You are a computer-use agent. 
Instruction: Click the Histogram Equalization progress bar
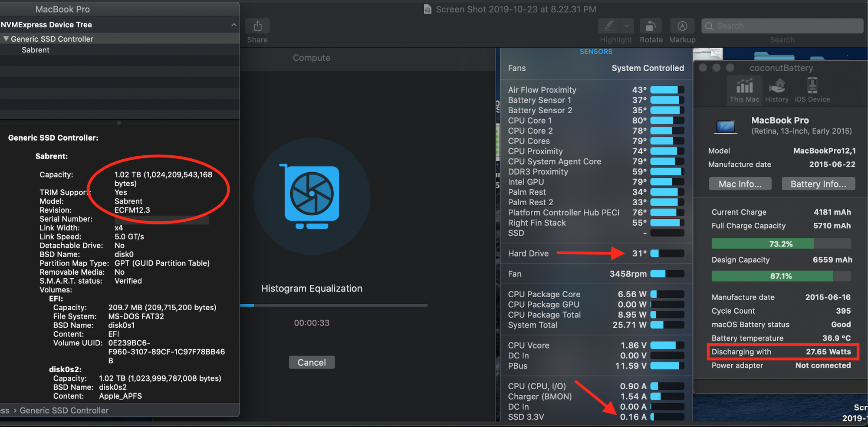pos(334,305)
